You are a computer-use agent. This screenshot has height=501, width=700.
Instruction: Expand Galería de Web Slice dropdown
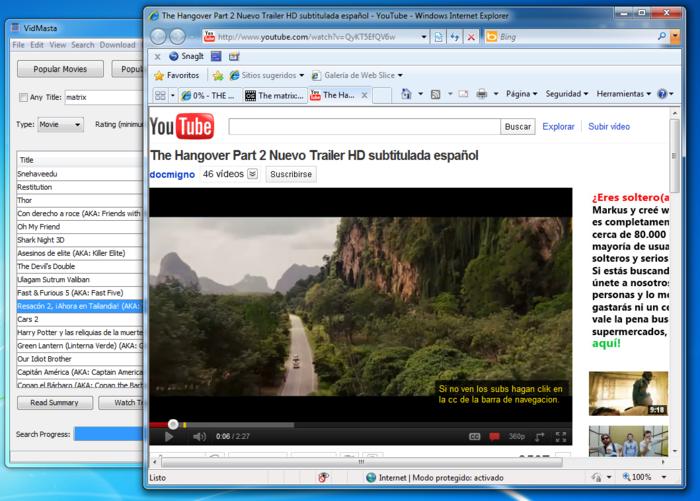400,75
